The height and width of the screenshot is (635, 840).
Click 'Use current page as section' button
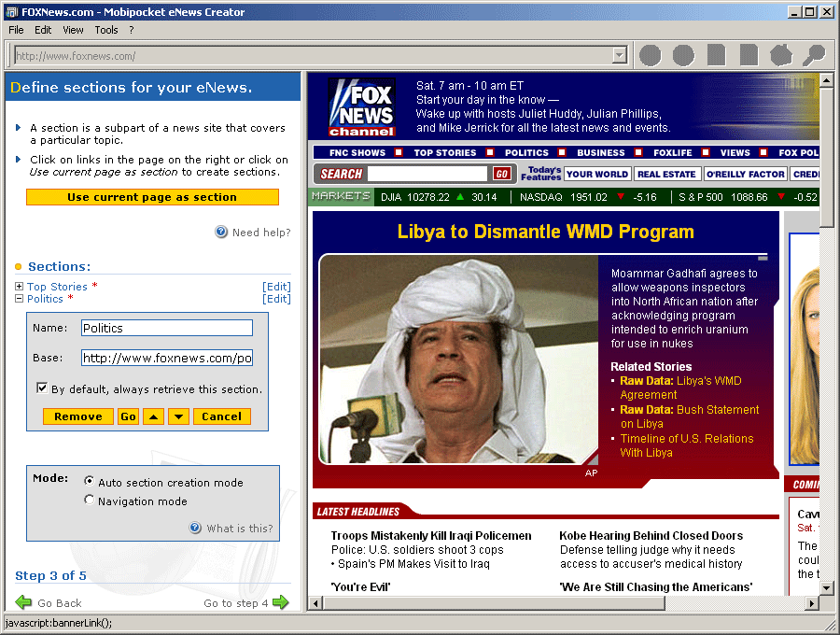(152, 197)
